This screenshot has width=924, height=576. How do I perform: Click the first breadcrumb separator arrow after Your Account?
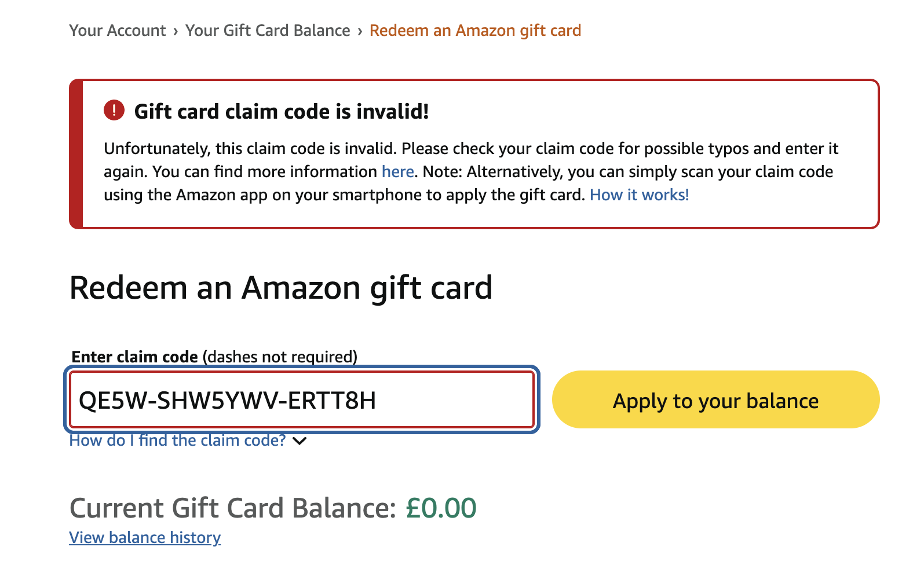(176, 31)
